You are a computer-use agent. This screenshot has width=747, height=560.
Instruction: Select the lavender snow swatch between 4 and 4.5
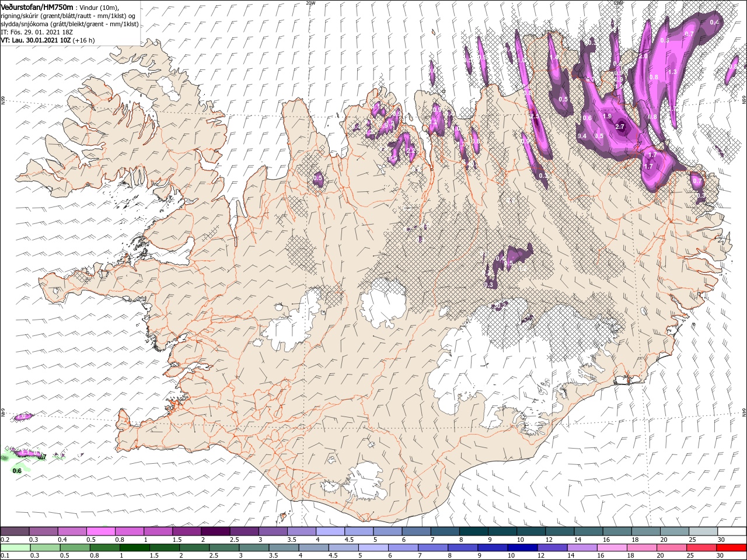click(329, 531)
